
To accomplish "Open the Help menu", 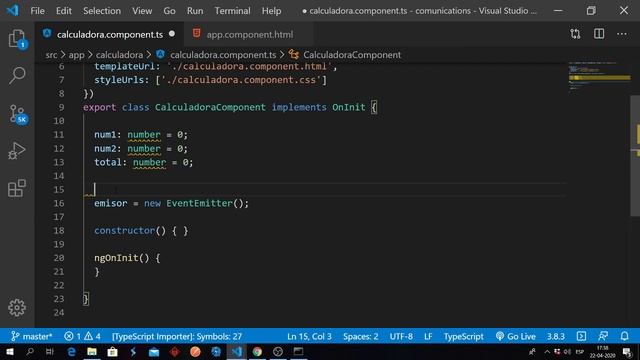I will coord(271,11).
